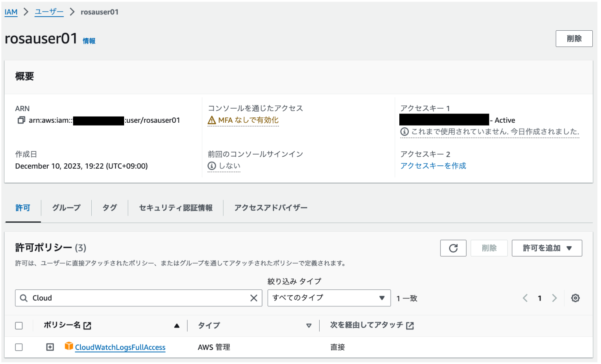601x364 pixels.
Task: Click アクセスキーを作成 link
Action: pos(433,166)
